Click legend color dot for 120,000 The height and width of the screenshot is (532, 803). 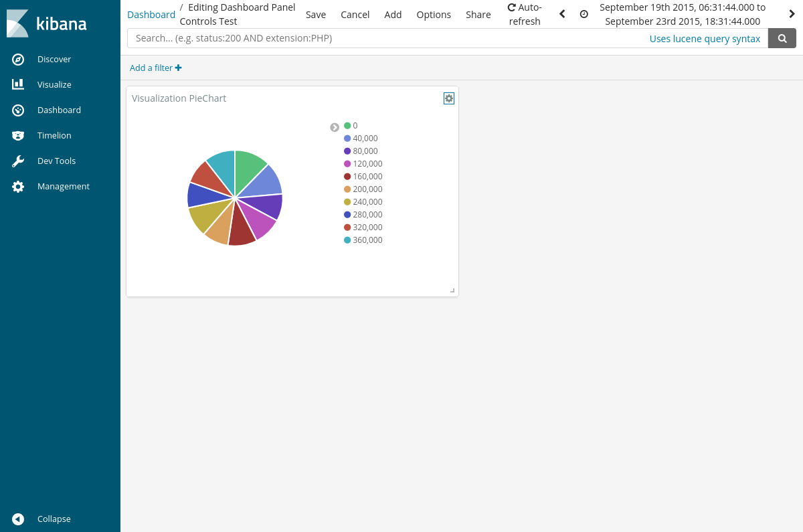point(347,164)
